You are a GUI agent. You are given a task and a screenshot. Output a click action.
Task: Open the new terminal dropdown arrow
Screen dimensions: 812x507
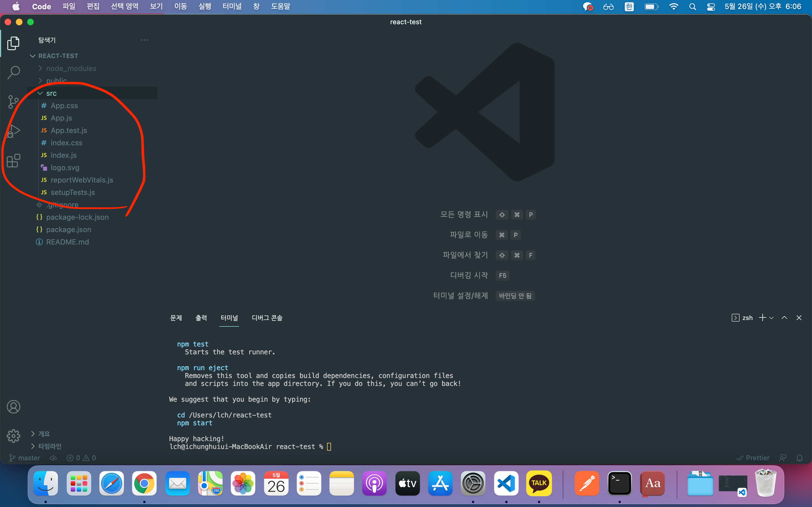tap(771, 318)
